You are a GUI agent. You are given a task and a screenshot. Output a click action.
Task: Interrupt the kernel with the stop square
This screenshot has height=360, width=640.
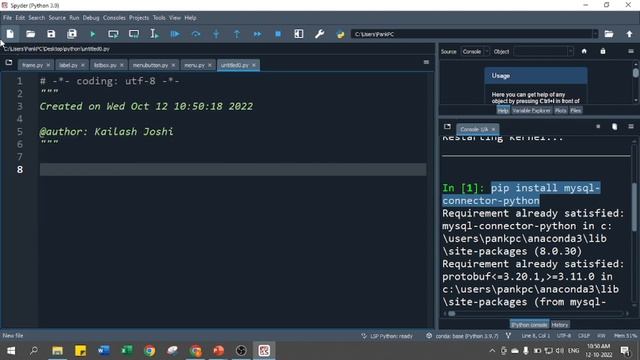click(598, 127)
